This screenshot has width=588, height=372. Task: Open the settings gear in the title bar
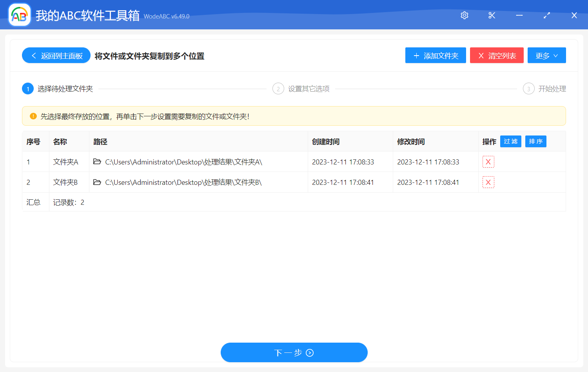(464, 15)
